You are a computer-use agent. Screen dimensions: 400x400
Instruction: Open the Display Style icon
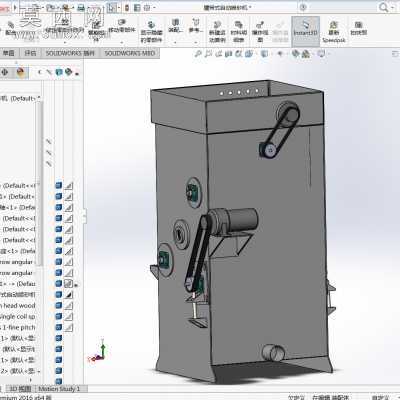click(264, 53)
